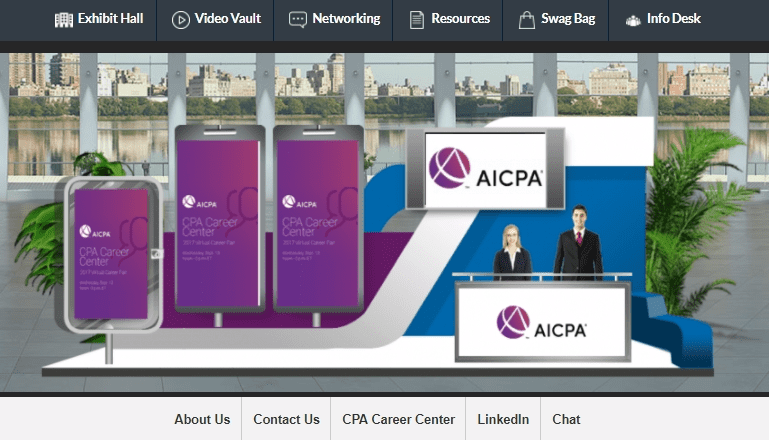Select the Contact Us tab
The width and height of the screenshot is (769, 440).
(x=286, y=419)
